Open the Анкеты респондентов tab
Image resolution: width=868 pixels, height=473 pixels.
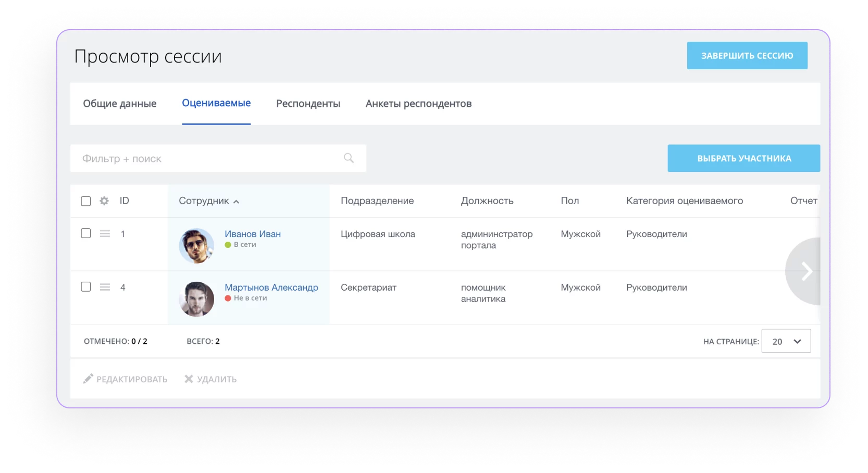[x=418, y=104]
